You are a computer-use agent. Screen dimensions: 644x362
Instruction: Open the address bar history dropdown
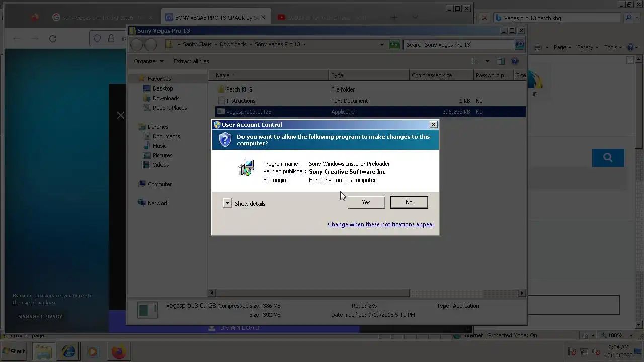382,45
